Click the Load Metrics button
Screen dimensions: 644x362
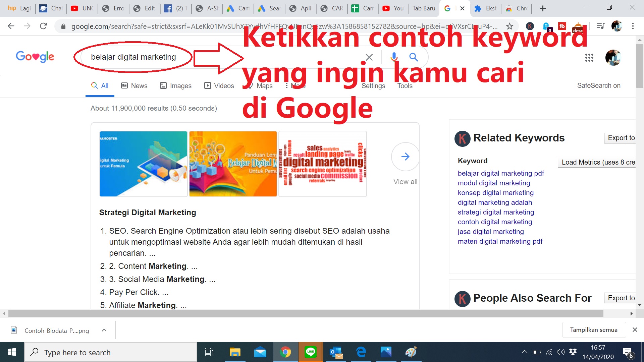click(596, 162)
